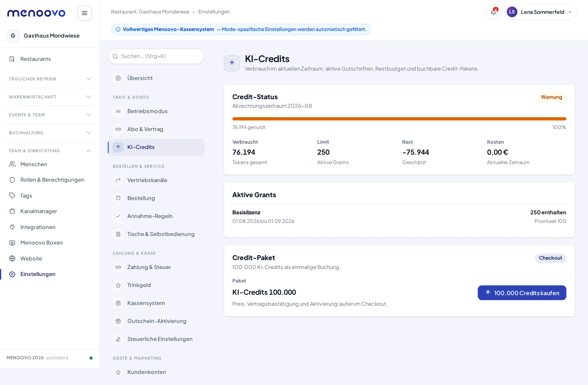The width and height of the screenshot is (588, 385).
Task: Open the Kassensystem settings
Action: 156,303
